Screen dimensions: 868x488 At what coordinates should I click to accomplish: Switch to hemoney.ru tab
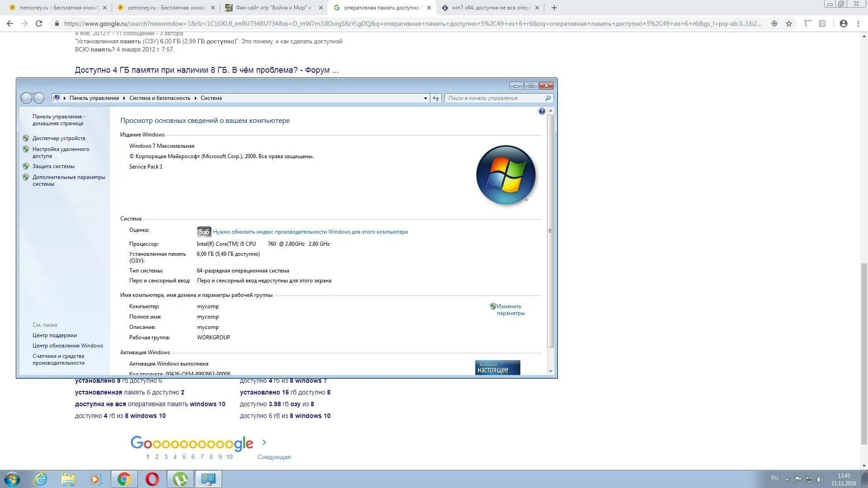click(x=57, y=8)
